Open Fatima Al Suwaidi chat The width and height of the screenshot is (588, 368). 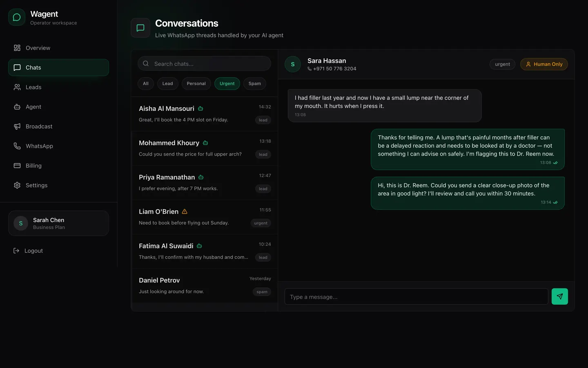click(204, 251)
